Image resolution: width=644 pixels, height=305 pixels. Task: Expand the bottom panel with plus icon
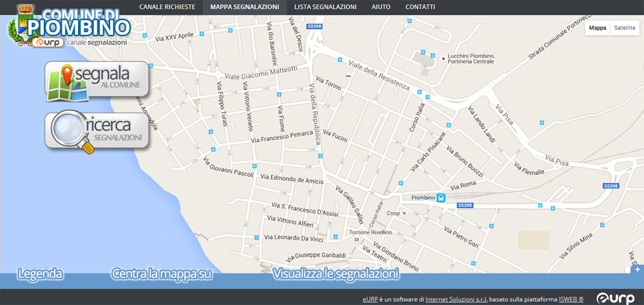(638, 270)
